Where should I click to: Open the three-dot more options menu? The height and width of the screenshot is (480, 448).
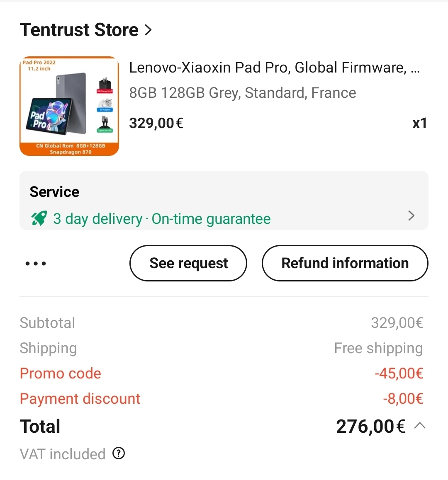[36, 264]
